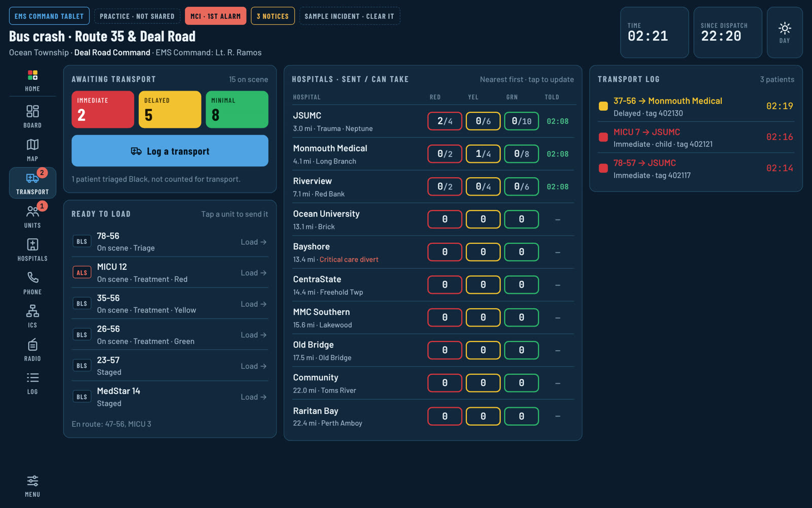
Task: Click JSUMC told time 02:08
Action: coord(557,121)
